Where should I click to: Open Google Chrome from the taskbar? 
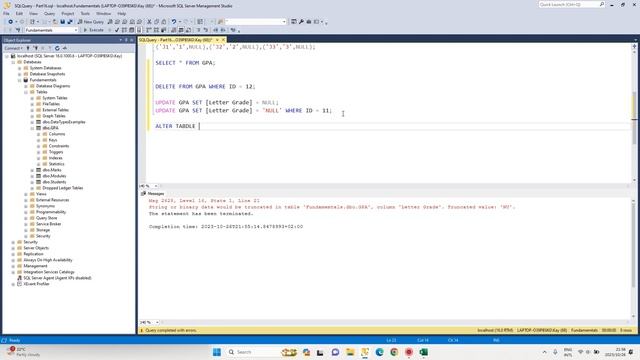click(x=394, y=352)
